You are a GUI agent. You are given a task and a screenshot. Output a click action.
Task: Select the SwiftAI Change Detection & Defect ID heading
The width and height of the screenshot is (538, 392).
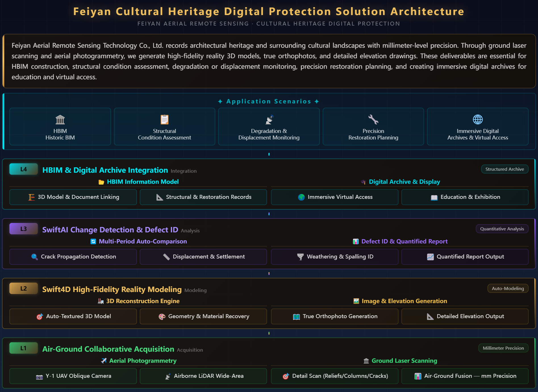coord(110,230)
